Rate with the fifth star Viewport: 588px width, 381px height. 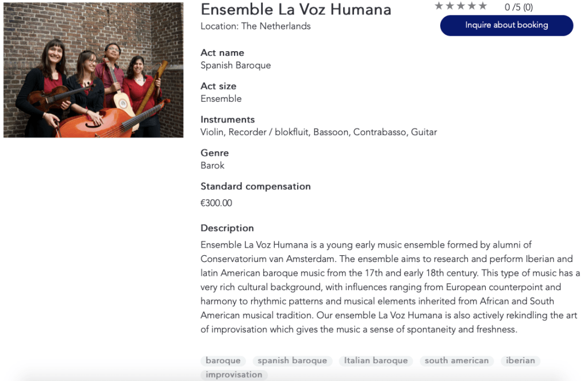pos(483,6)
